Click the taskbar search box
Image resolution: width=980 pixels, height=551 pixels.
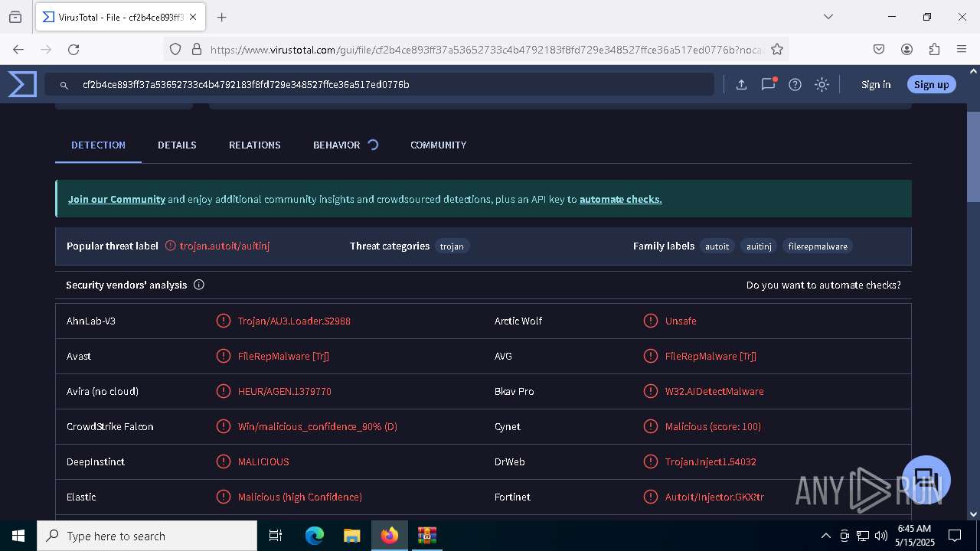(x=147, y=536)
